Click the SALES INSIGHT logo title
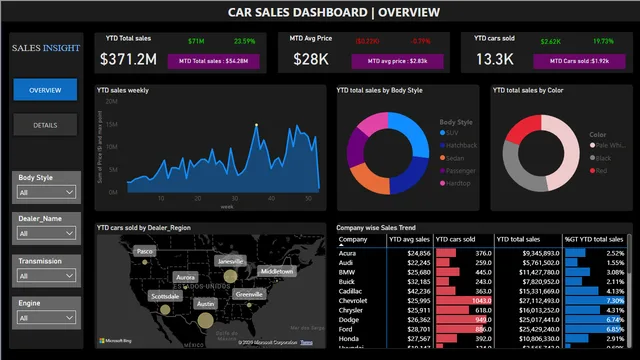Viewport: 640px width, 360px height. [46, 48]
